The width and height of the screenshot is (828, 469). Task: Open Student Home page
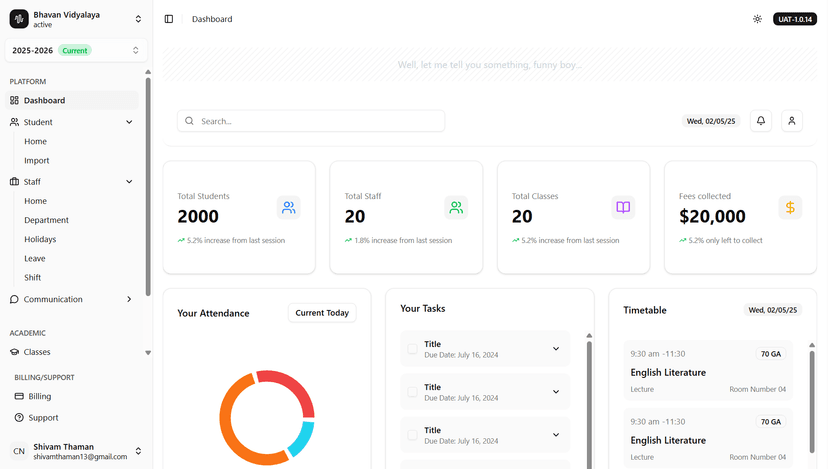point(35,142)
